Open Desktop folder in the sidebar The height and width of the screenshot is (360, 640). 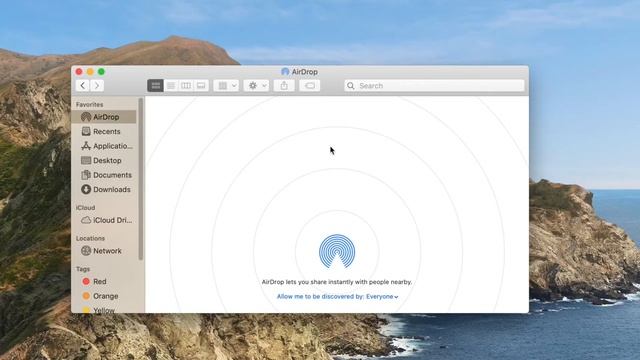coord(104,160)
